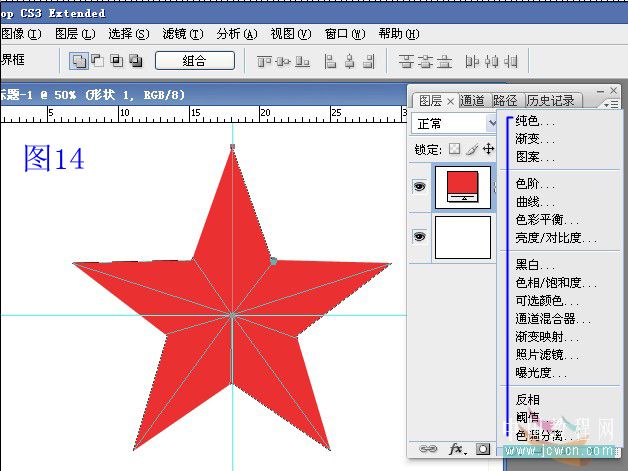Choose 亮度/对比度... adjustment
This screenshot has height=471, width=628.
[x=556, y=238]
